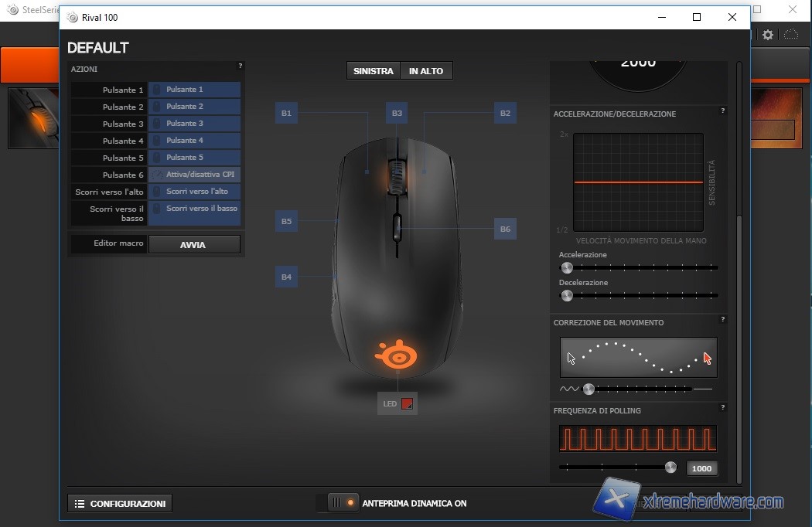
Task: Toggle the Anteprima Dinamica switch
Action: [342, 503]
